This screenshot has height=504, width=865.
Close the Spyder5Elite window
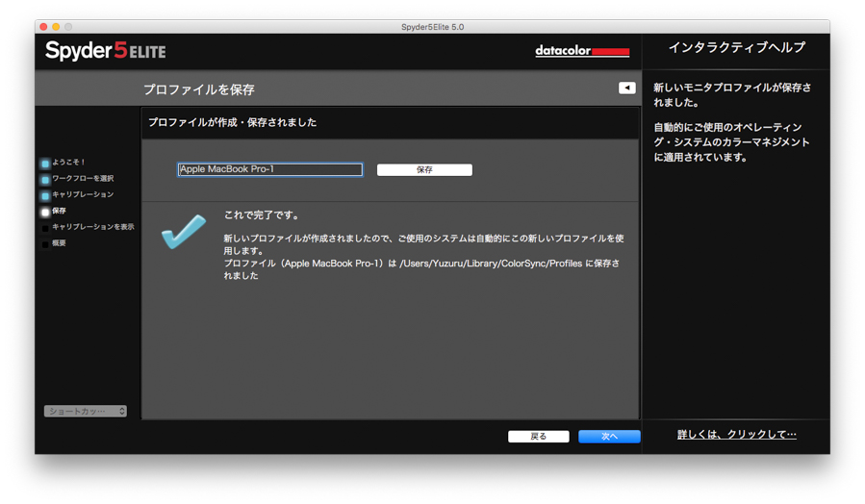[x=43, y=27]
